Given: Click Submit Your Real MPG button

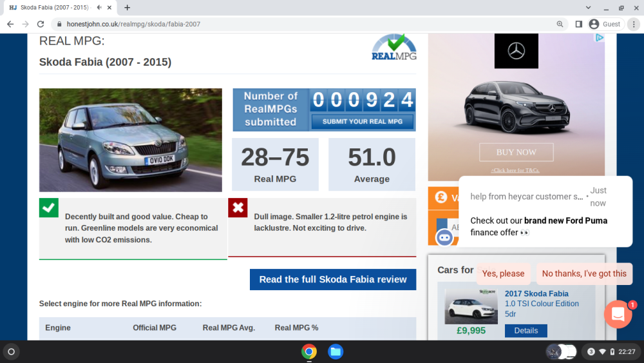Looking at the screenshot, I should pyautogui.click(x=363, y=122).
